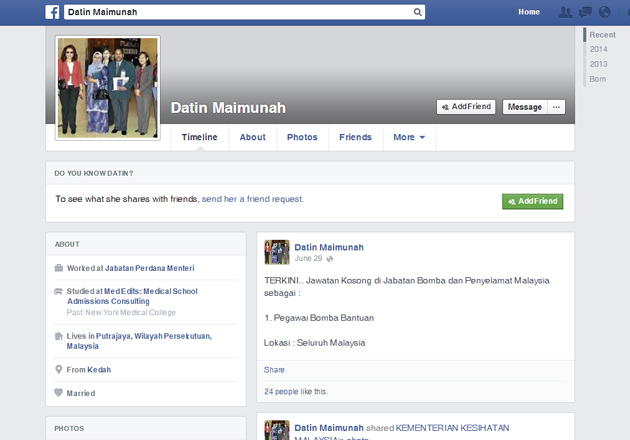The width and height of the screenshot is (630, 440).
Task: Click the Facebook logo icon
Action: coord(52,12)
